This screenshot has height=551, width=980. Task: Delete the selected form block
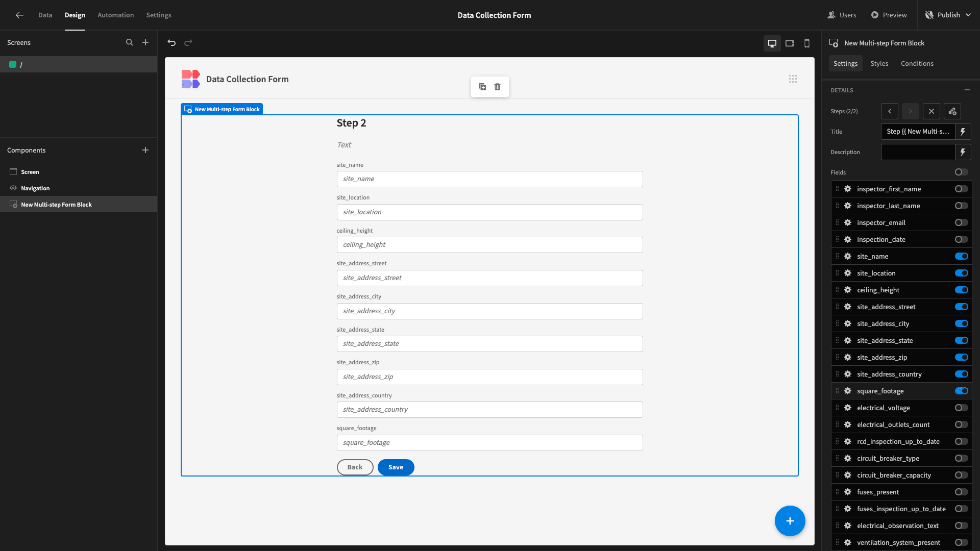pyautogui.click(x=498, y=87)
